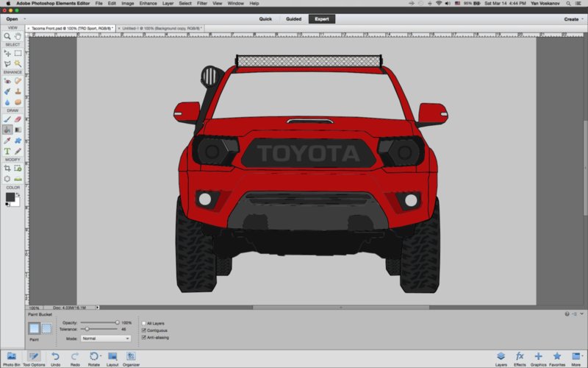Screen dimensions: 588x368
Task: Click the Create button
Action: pos(571,19)
